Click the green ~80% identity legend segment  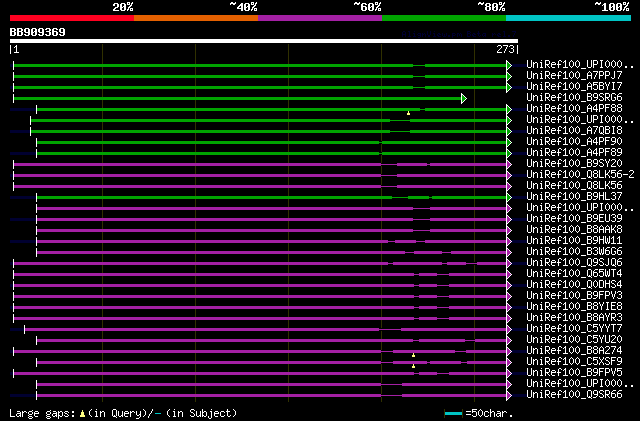pos(444,18)
